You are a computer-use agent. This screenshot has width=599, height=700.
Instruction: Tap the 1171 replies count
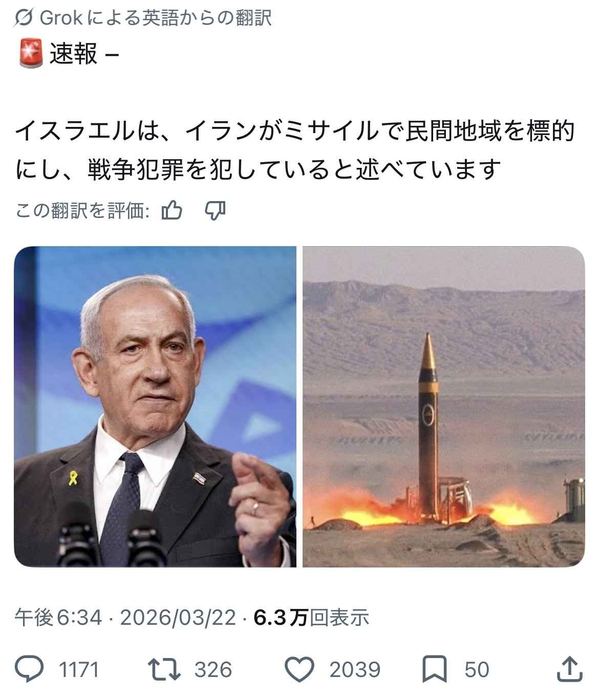point(78,669)
